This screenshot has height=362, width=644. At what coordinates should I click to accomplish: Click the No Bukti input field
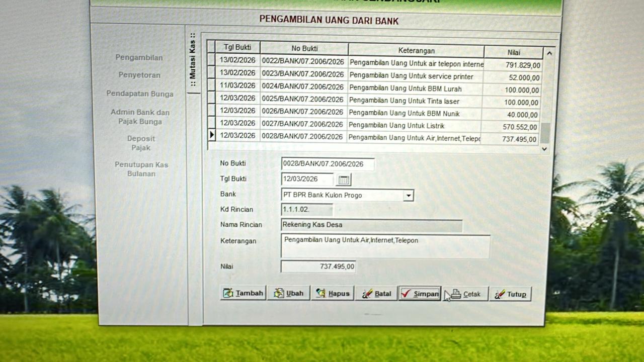coord(328,164)
